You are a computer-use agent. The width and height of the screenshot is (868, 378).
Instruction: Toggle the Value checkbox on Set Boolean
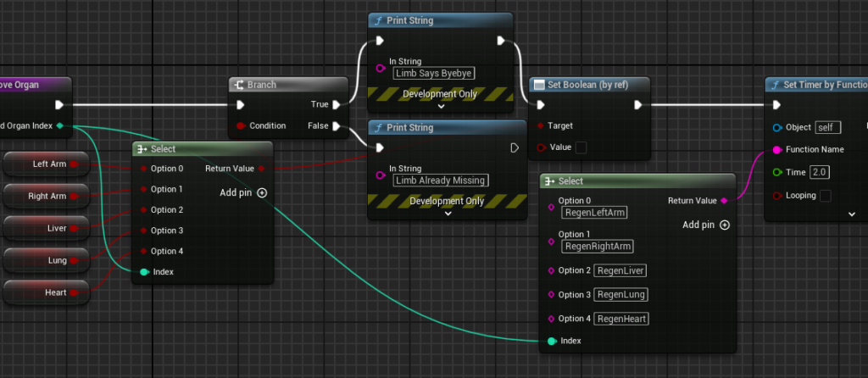coord(581,147)
